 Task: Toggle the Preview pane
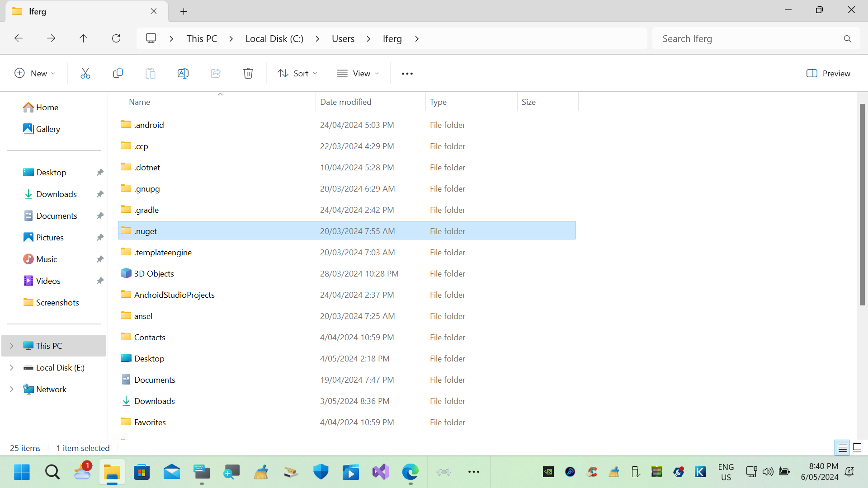pyautogui.click(x=828, y=73)
